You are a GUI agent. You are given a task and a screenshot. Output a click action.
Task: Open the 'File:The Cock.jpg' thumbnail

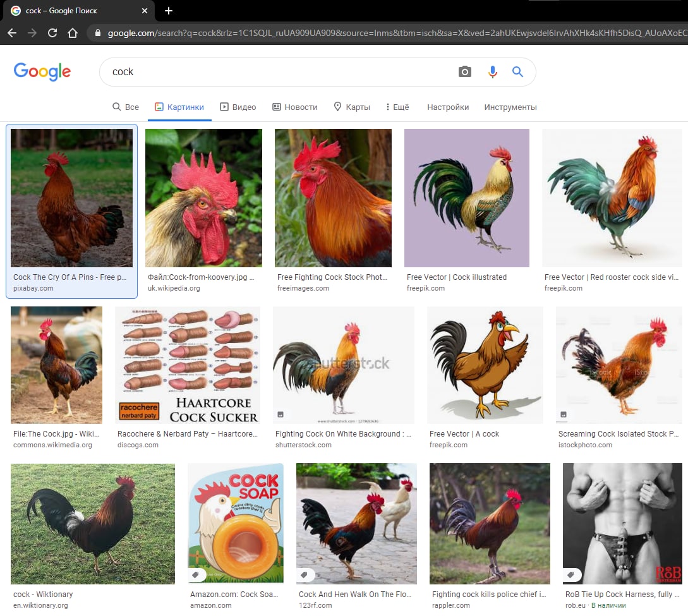point(56,365)
